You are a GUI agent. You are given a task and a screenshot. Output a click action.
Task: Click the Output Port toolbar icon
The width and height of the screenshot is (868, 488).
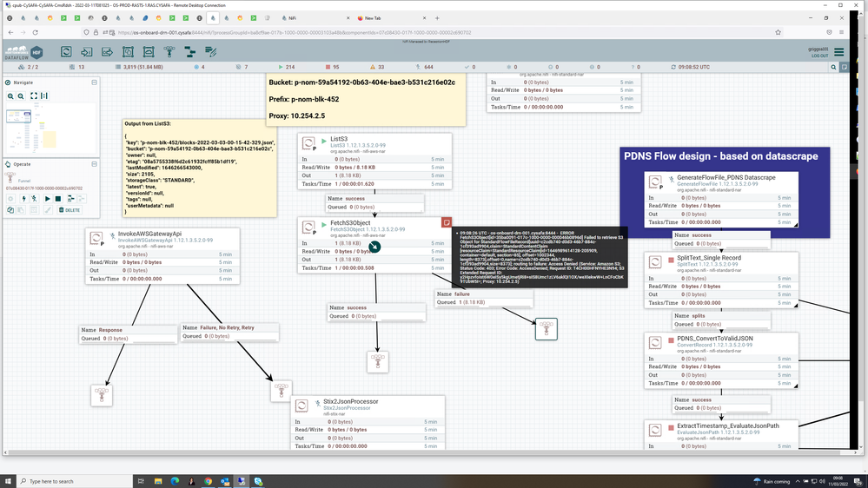[108, 51]
